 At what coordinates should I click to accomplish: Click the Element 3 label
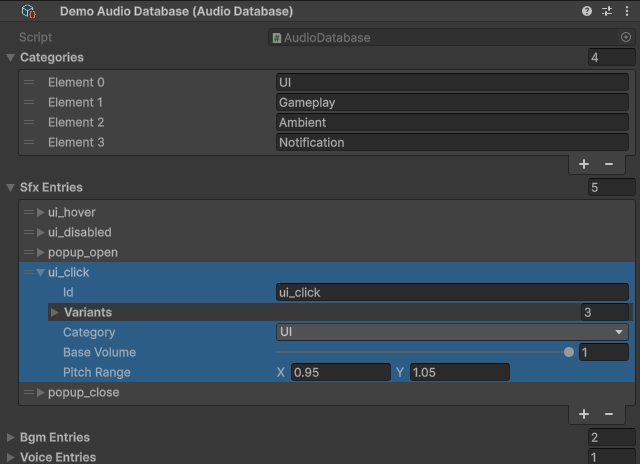pyautogui.click(x=76, y=142)
